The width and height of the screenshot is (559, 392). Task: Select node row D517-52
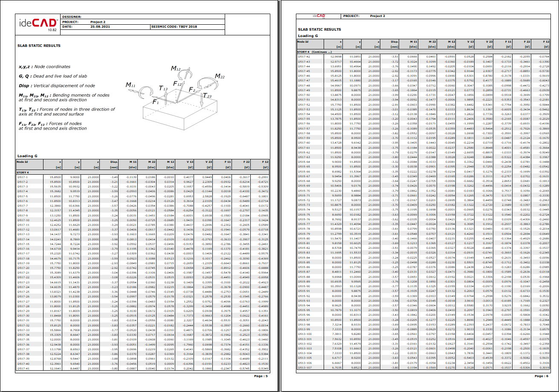coord(424,104)
